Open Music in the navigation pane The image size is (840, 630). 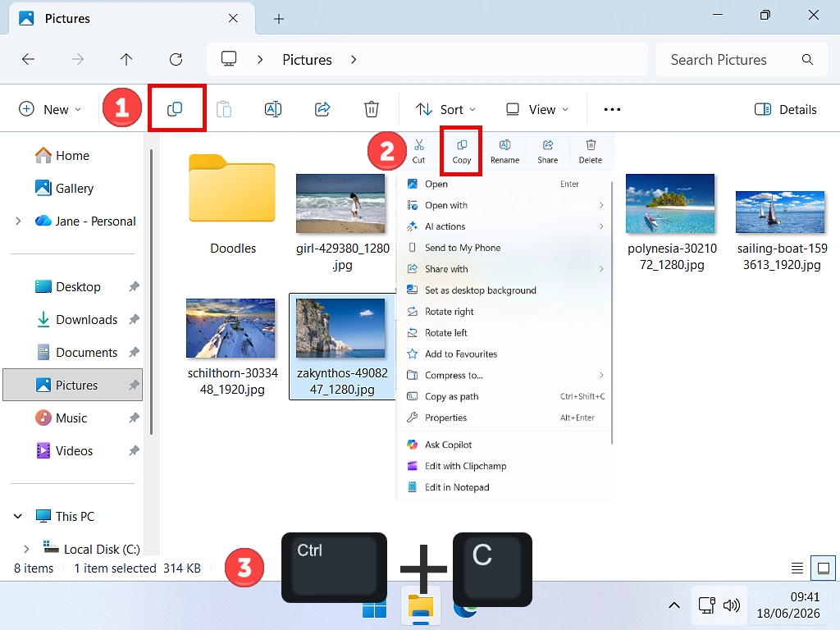tap(73, 418)
